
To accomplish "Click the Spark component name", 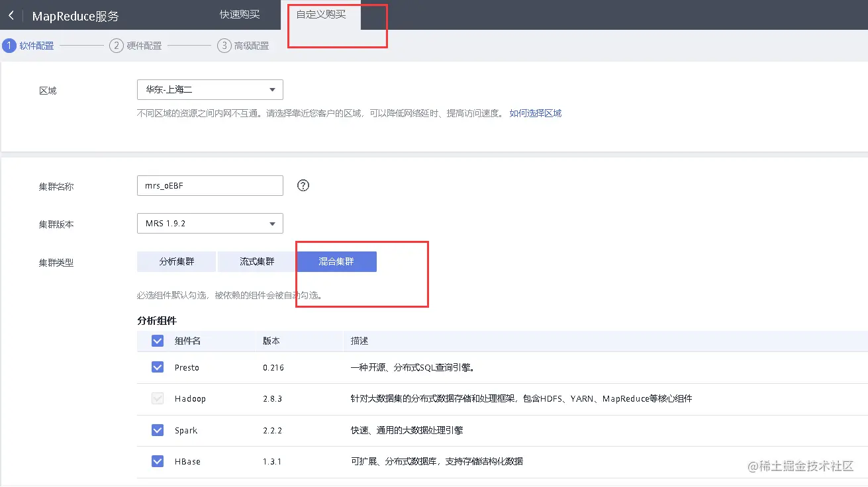I will pyautogui.click(x=186, y=431).
